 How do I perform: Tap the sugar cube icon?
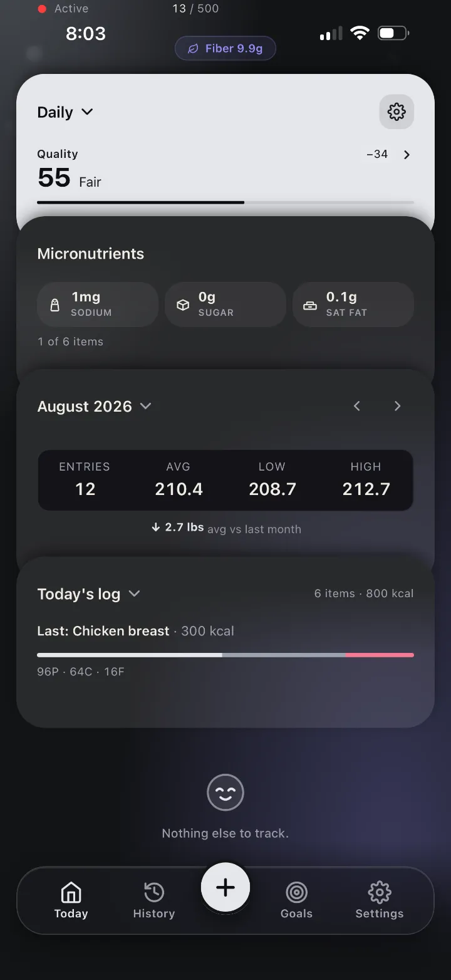point(183,305)
